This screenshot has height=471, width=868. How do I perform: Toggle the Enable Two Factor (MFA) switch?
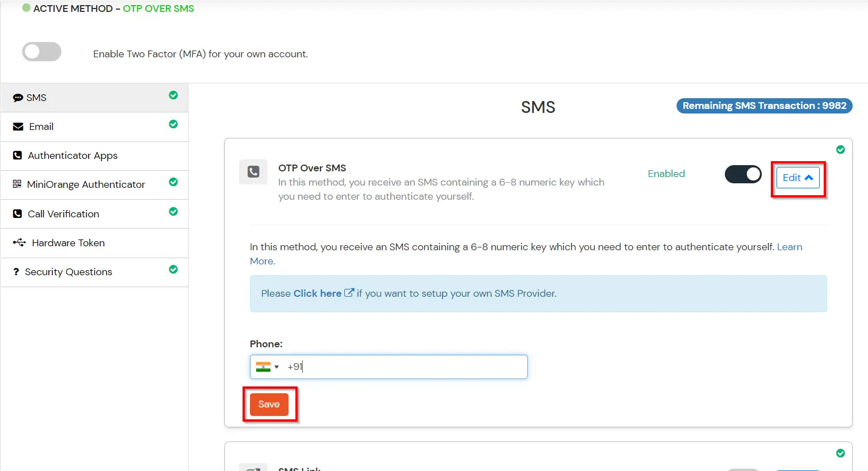(x=41, y=52)
